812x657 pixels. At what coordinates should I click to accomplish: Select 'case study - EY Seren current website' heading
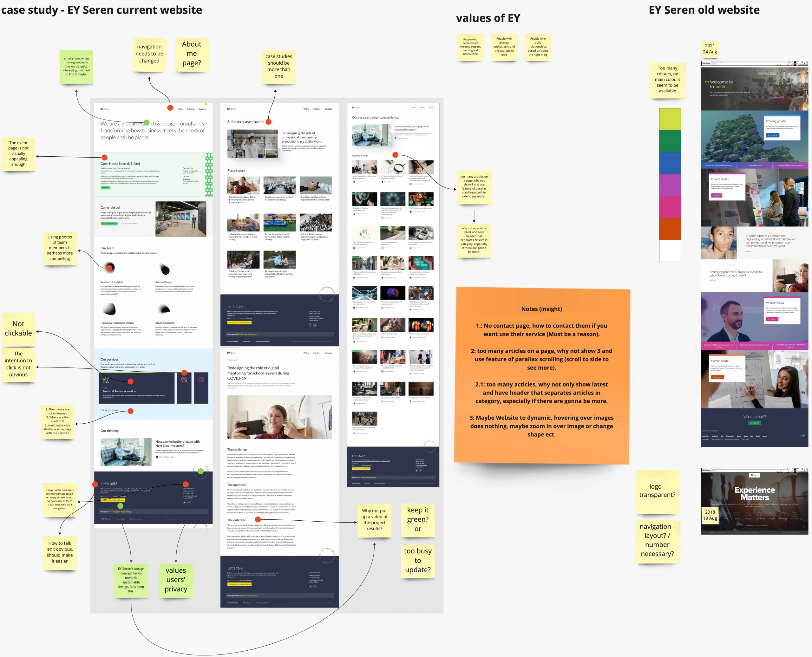click(x=102, y=10)
